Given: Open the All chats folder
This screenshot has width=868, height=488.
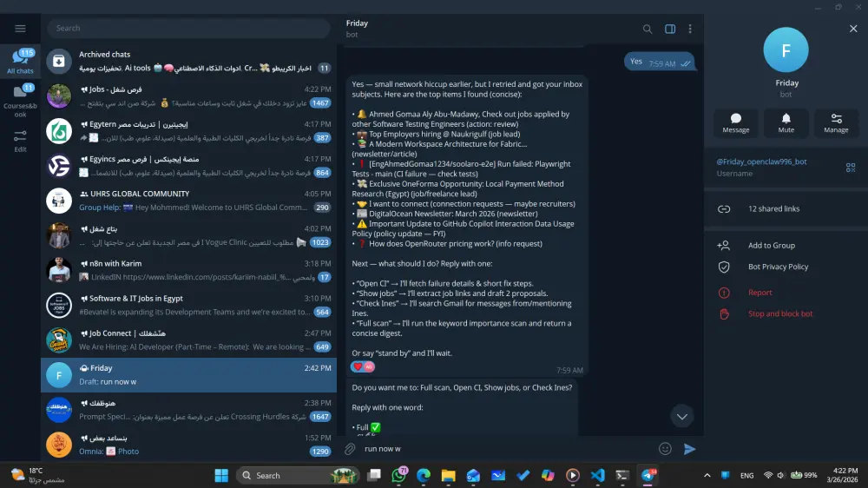Looking at the screenshot, I should point(21,62).
